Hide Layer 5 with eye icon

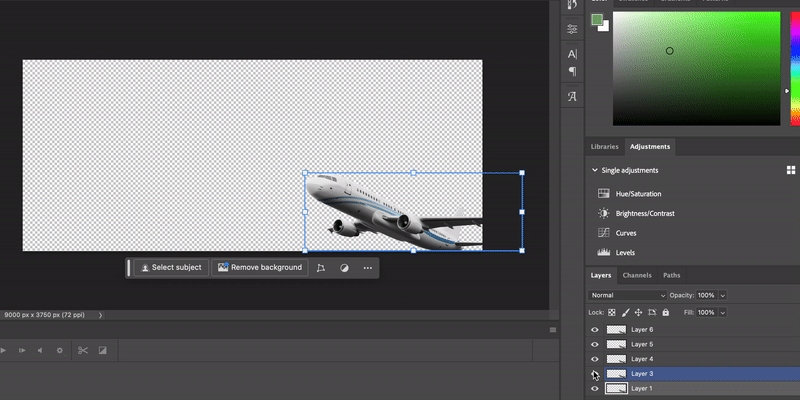pyautogui.click(x=594, y=344)
